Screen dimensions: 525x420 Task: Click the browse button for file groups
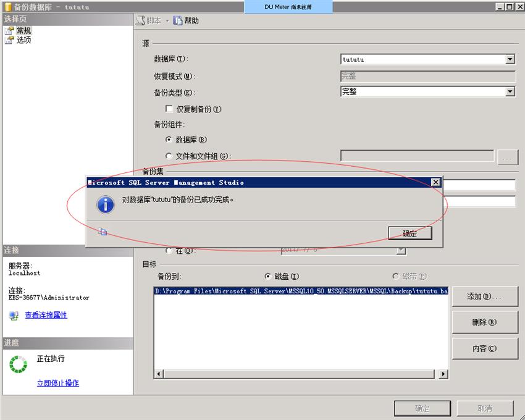(508, 157)
